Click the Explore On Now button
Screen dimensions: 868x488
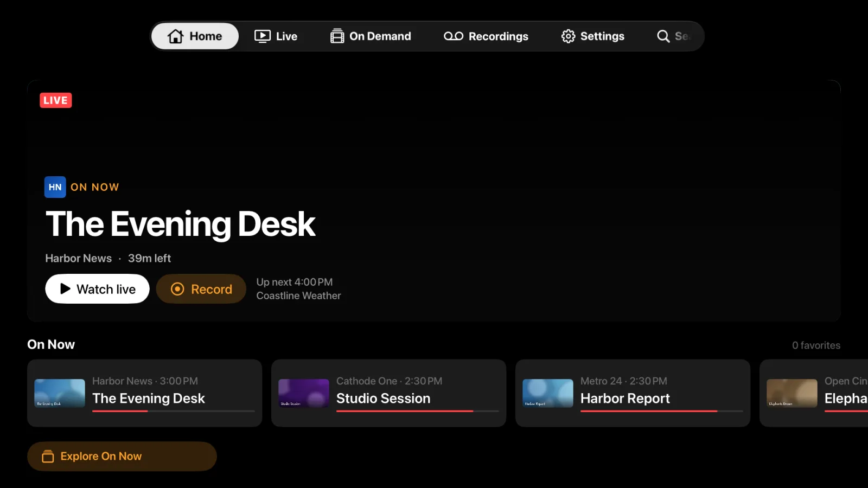[x=122, y=457]
